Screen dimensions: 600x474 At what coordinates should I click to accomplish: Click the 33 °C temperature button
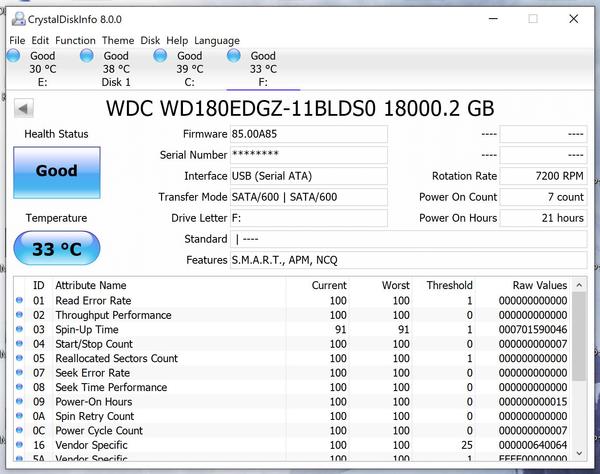point(56,249)
